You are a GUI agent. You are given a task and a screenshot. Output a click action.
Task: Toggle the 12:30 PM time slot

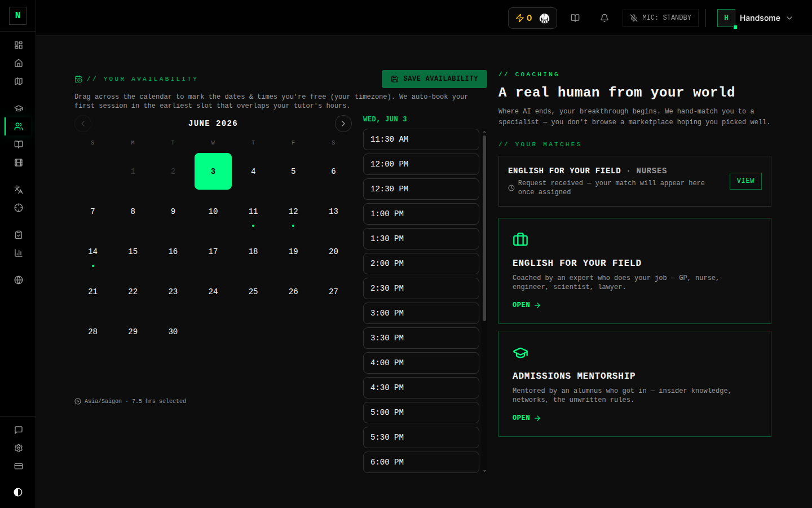421,189
